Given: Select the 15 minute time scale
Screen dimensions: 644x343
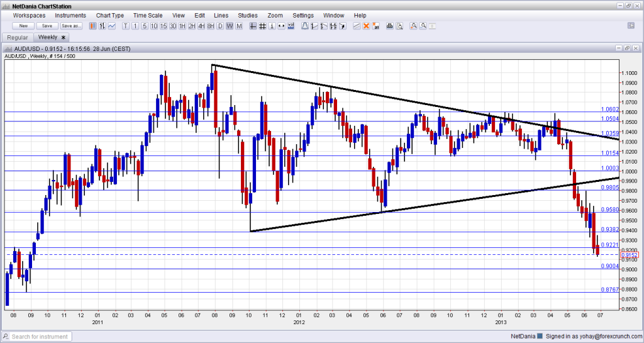Looking at the screenshot, I should pos(164,26).
